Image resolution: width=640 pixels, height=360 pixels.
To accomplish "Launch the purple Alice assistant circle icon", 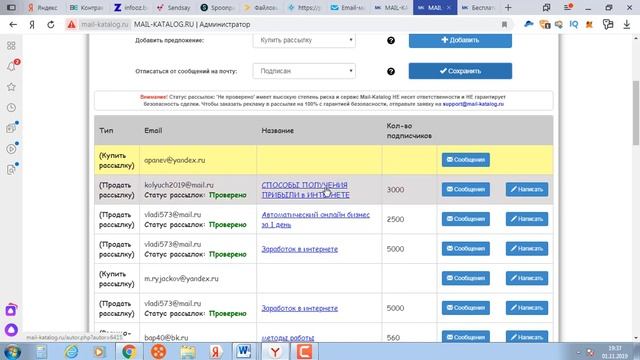I will click(x=11, y=329).
